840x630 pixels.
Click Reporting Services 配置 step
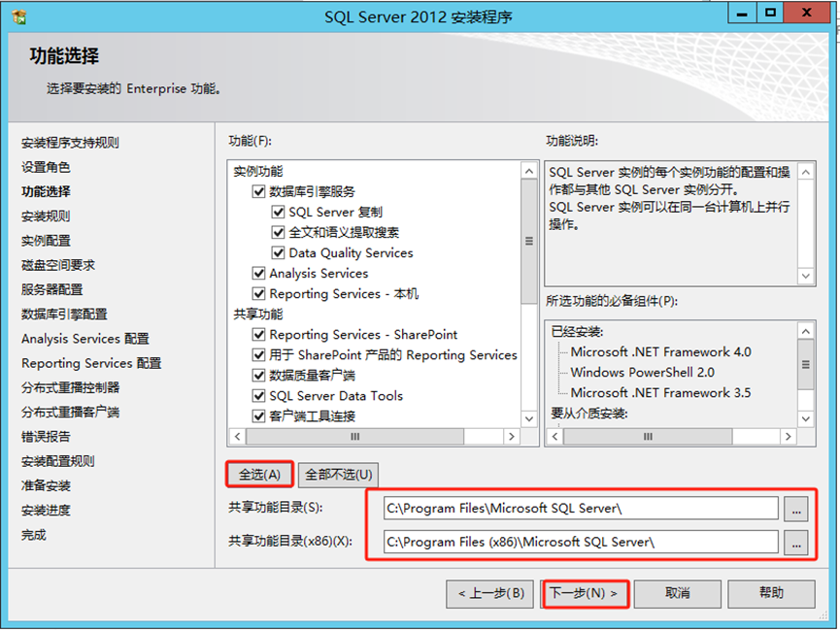[91, 363]
